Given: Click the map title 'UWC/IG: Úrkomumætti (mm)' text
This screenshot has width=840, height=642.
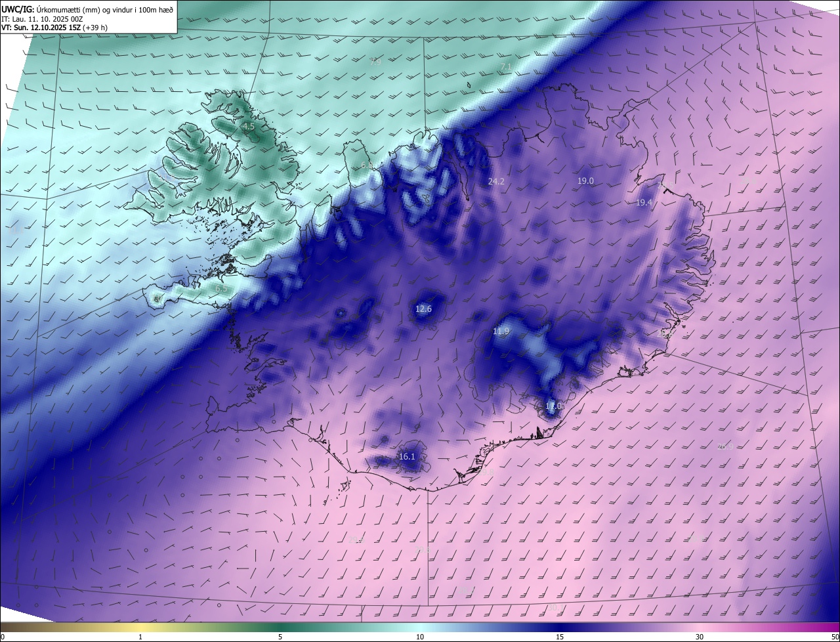Looking at the screenshot, I should [x=52, y=9].
